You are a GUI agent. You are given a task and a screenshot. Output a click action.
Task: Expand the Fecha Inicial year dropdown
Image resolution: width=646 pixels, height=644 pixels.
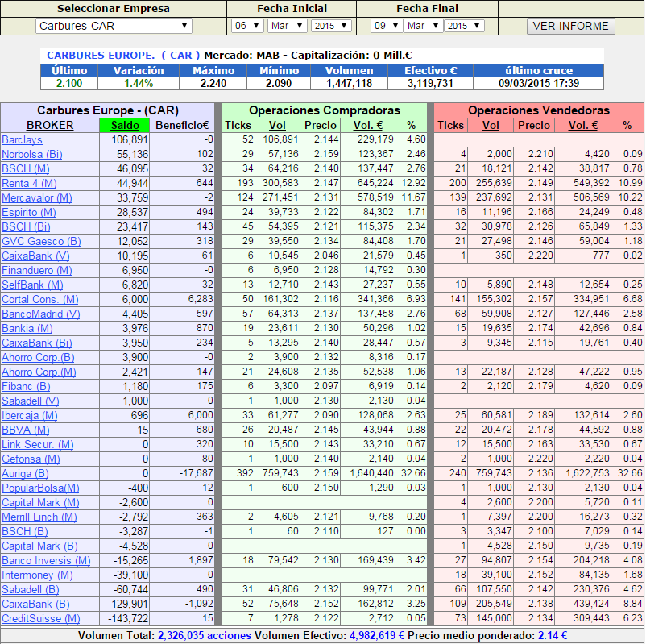[330, 26]
